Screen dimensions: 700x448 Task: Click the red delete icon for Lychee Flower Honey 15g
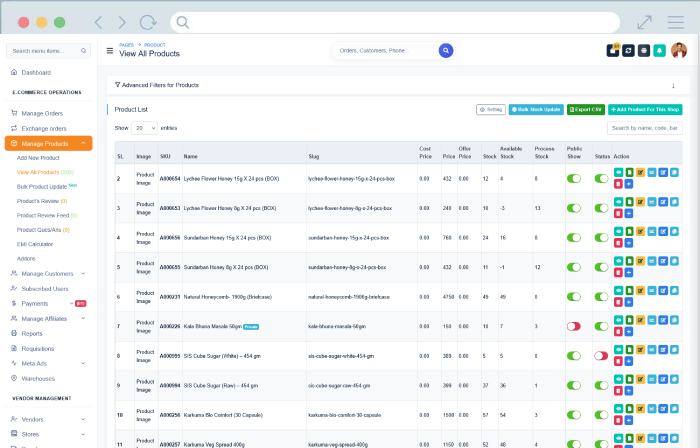click(x=619, y=183)
